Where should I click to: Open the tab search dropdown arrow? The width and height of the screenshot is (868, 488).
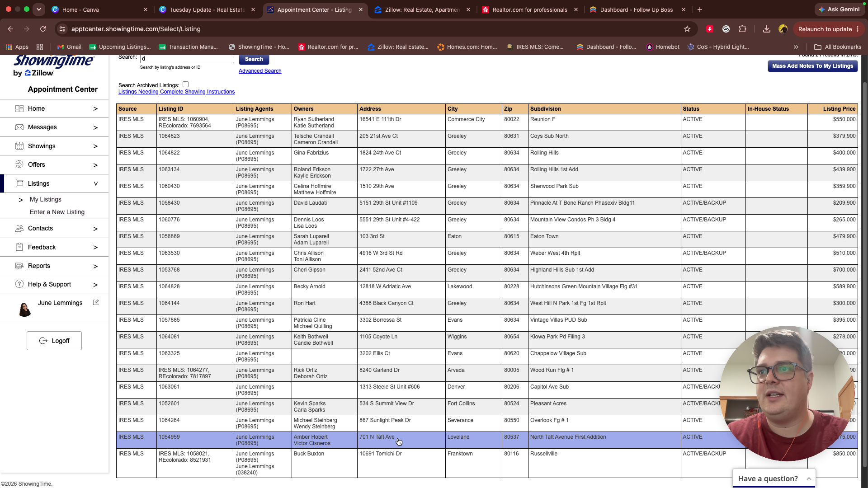pos(39,9)
